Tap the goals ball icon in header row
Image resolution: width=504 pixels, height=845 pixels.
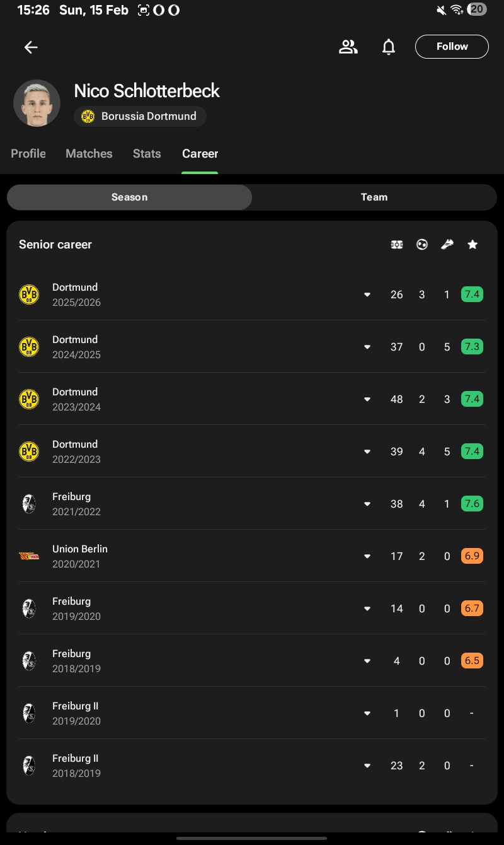click(422, 245)
